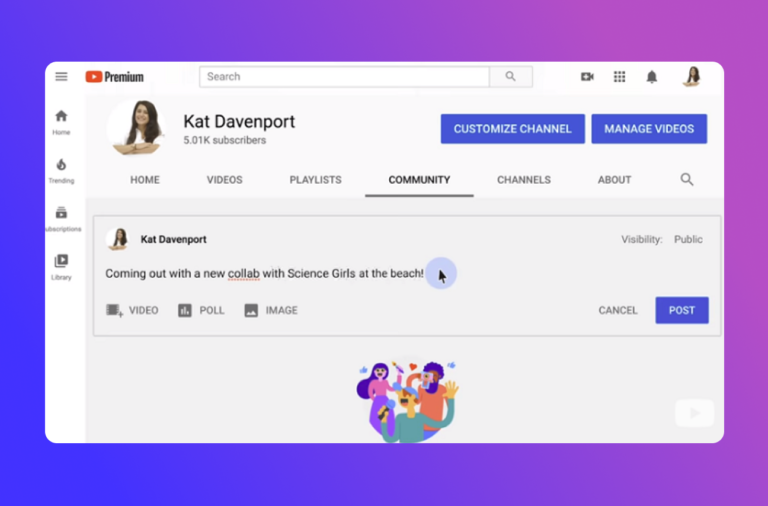Switch to the HOME channel tab

click(145, 180)
